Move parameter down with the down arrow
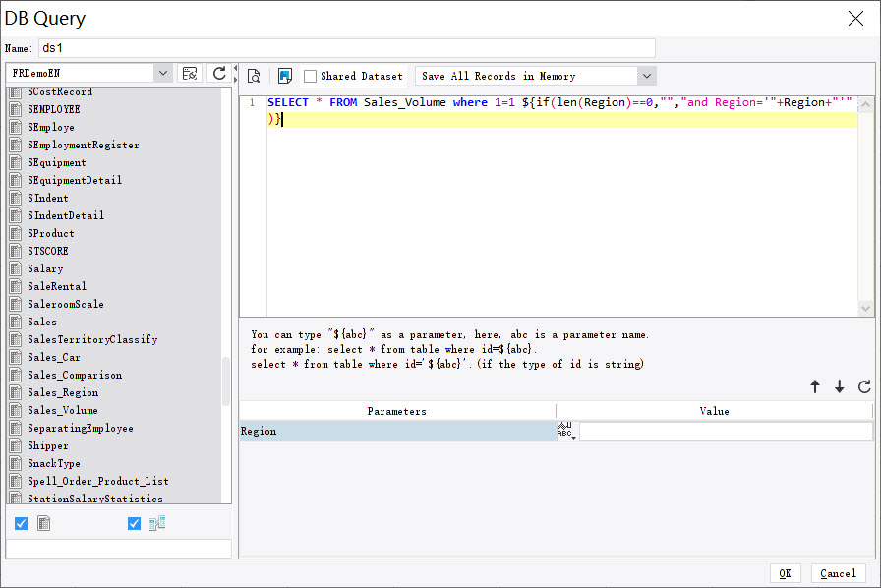Image resolution: width=881 pixels, height=588 pixels. click(x=840, y=386)
